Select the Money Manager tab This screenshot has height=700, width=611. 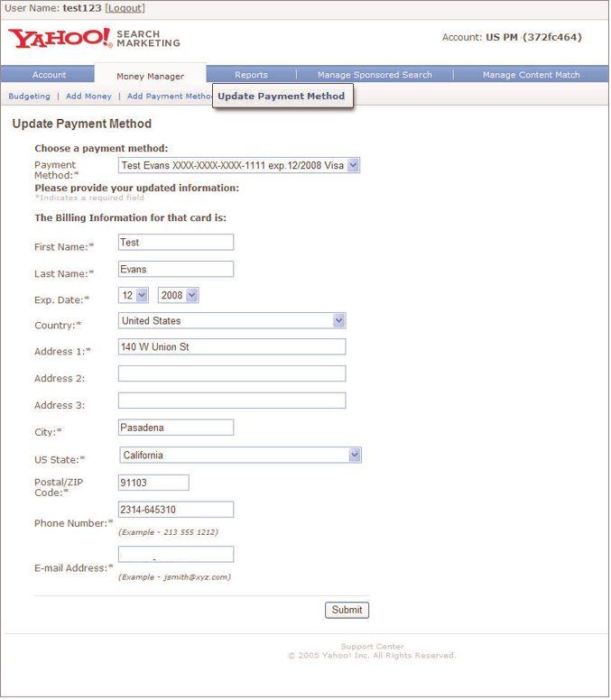click(150, 76)
